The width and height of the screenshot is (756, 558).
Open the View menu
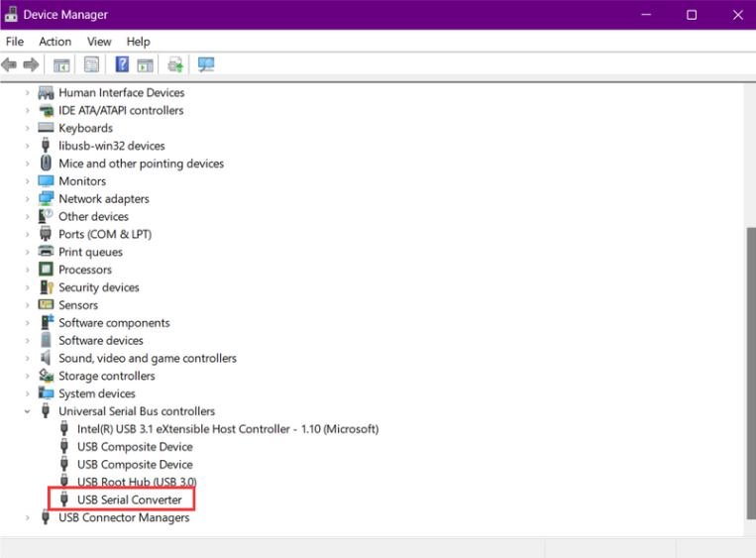point(99,42)
